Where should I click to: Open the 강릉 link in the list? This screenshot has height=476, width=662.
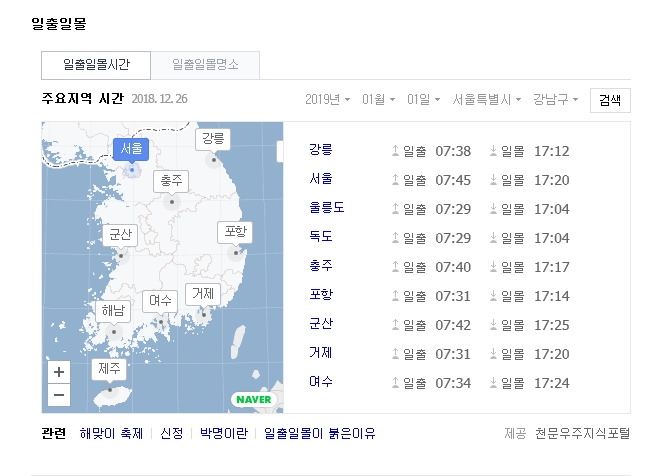pos(321,150)
